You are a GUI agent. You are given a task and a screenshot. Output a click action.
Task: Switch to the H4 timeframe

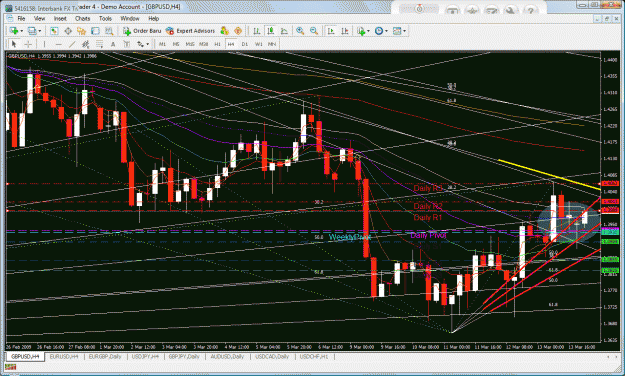pos(231,44)
